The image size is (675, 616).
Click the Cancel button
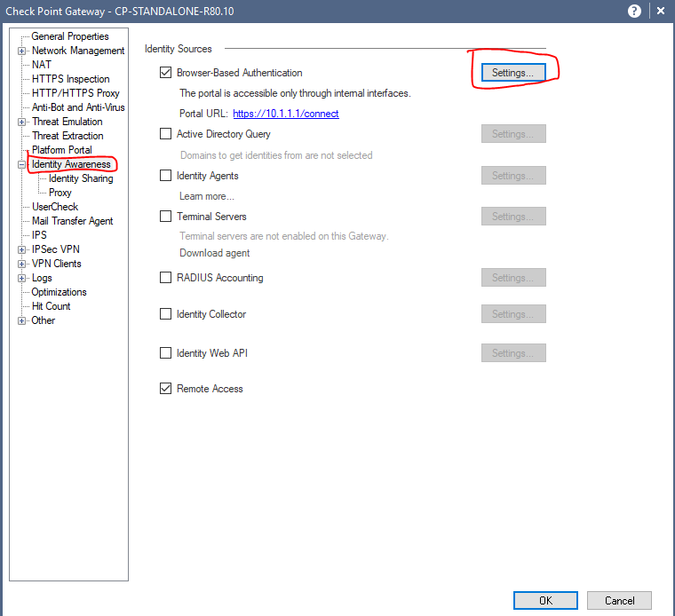(x=619, y=601)
